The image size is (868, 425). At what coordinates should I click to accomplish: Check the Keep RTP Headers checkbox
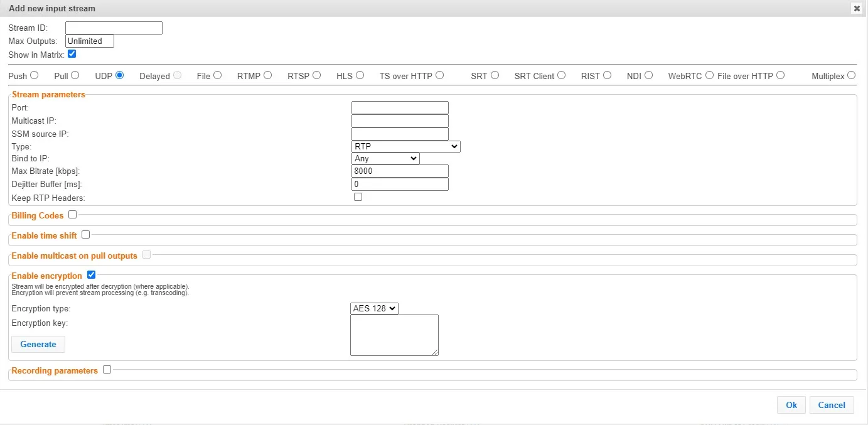pyautogui.click(x=358, y=196)
